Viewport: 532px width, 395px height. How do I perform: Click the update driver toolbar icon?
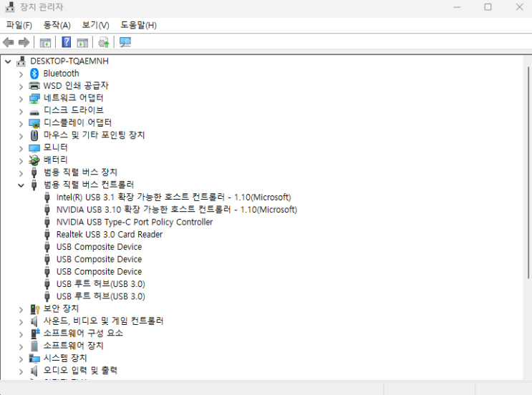(104, 42)
